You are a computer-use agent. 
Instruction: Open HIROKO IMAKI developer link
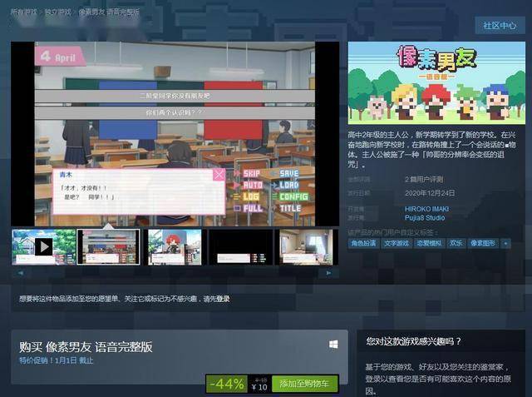pos(426,209)
